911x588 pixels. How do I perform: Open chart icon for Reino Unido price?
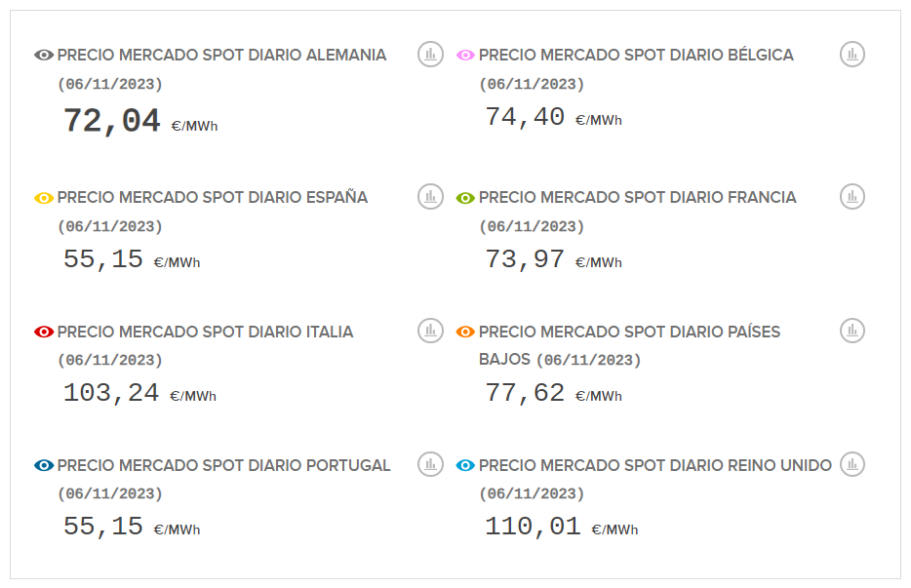pyautogui.click(x=852, y=464)
